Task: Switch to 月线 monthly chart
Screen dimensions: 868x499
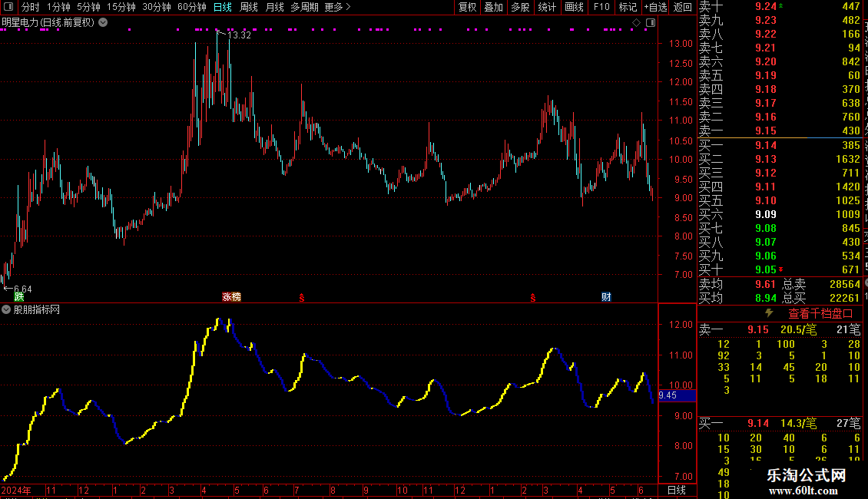Action: [274, 7]
